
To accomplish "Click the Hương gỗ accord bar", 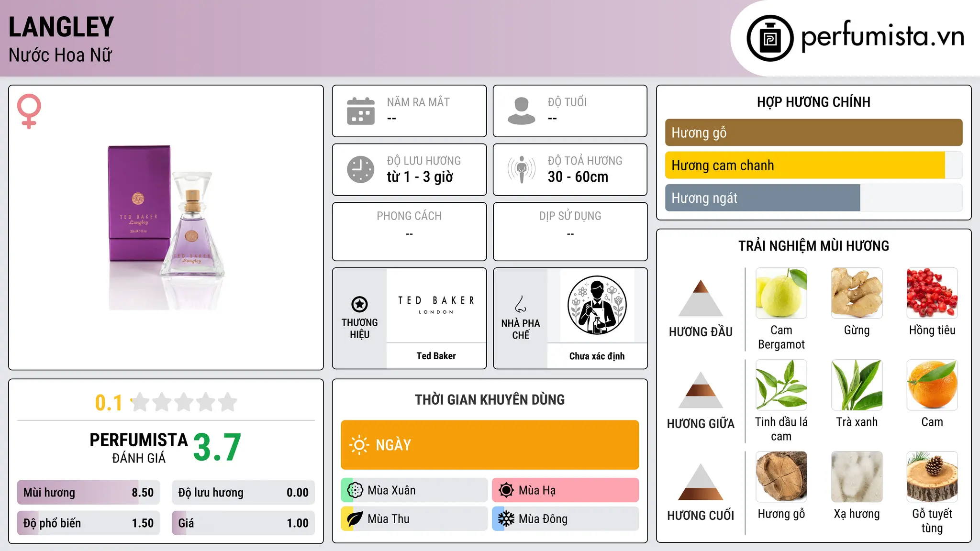I will point(813,132).
